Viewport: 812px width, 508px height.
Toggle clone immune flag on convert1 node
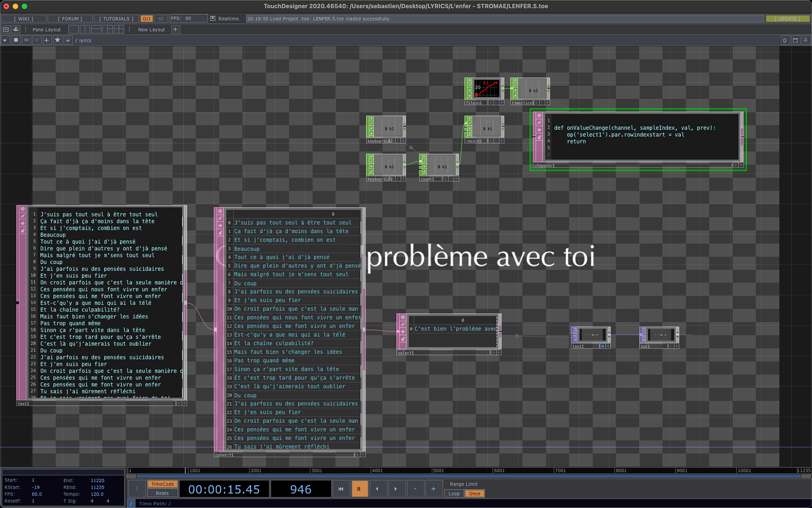click(x=220, y=218)
